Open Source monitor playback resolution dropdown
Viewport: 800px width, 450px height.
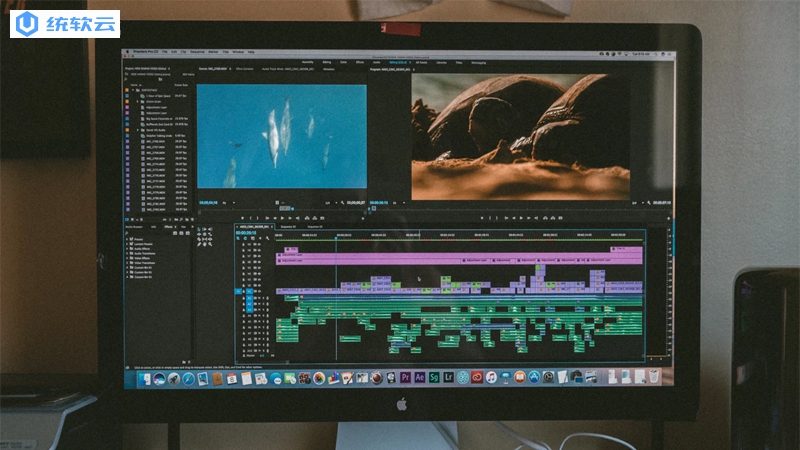[332, 203]
